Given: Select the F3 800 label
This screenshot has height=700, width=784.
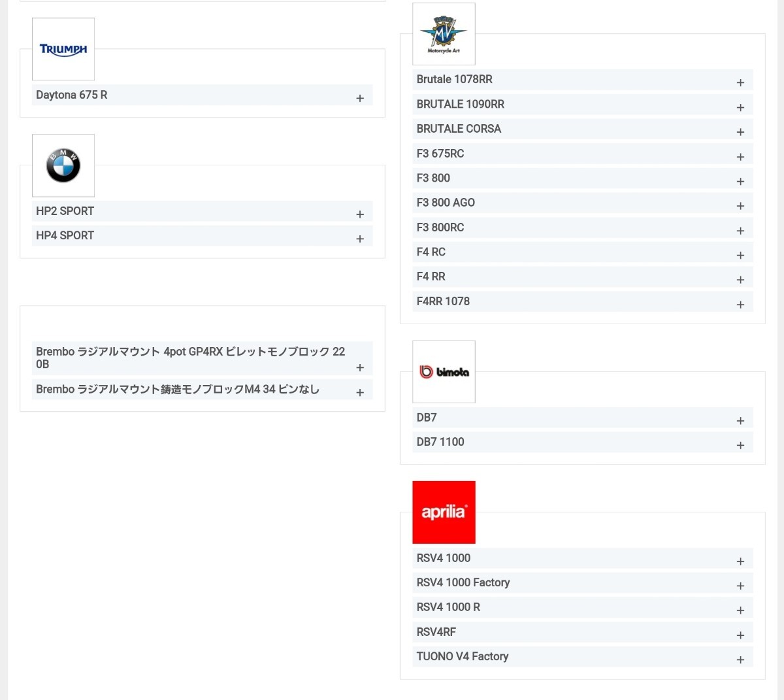Looking at the screenshot, I should coord(433,178).
